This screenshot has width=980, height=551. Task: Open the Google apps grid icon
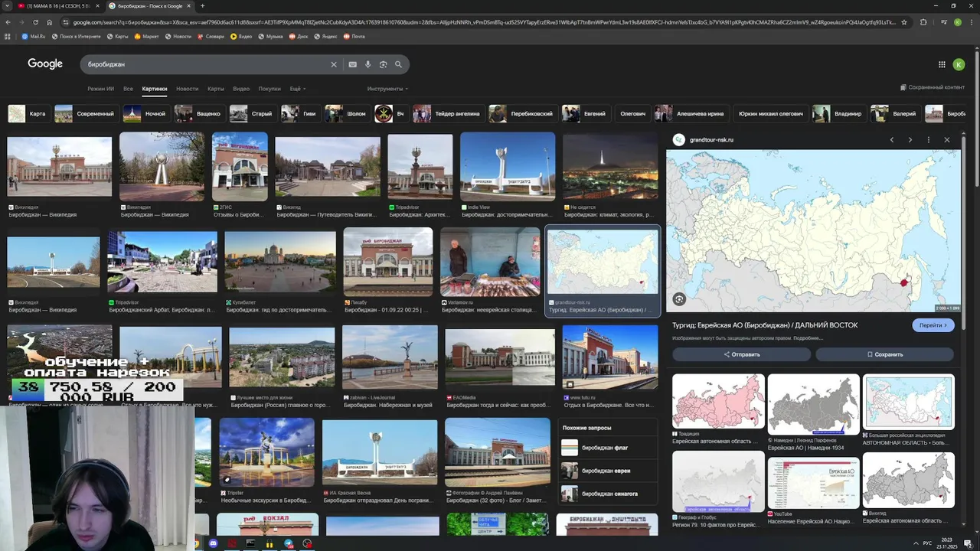[x=942, y=64]
